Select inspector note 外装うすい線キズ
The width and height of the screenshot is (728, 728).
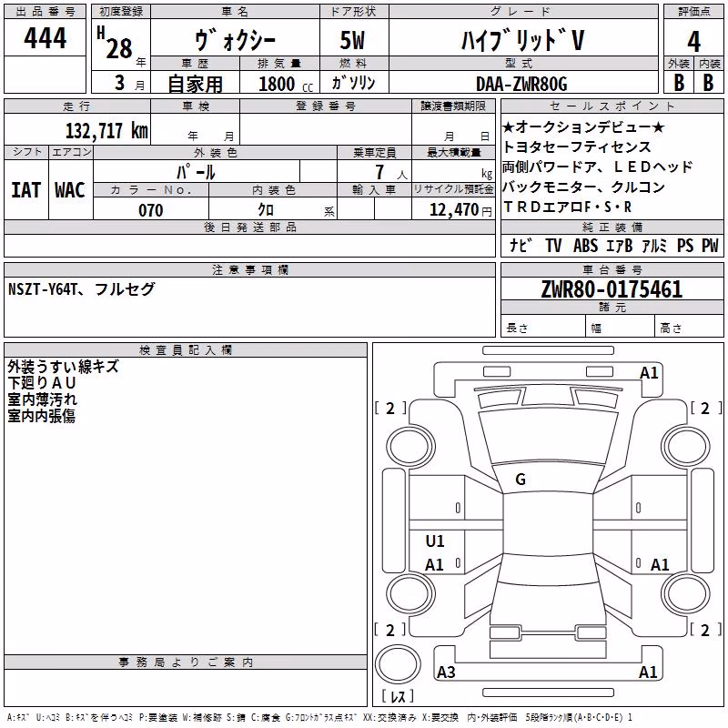coord(63,367)
